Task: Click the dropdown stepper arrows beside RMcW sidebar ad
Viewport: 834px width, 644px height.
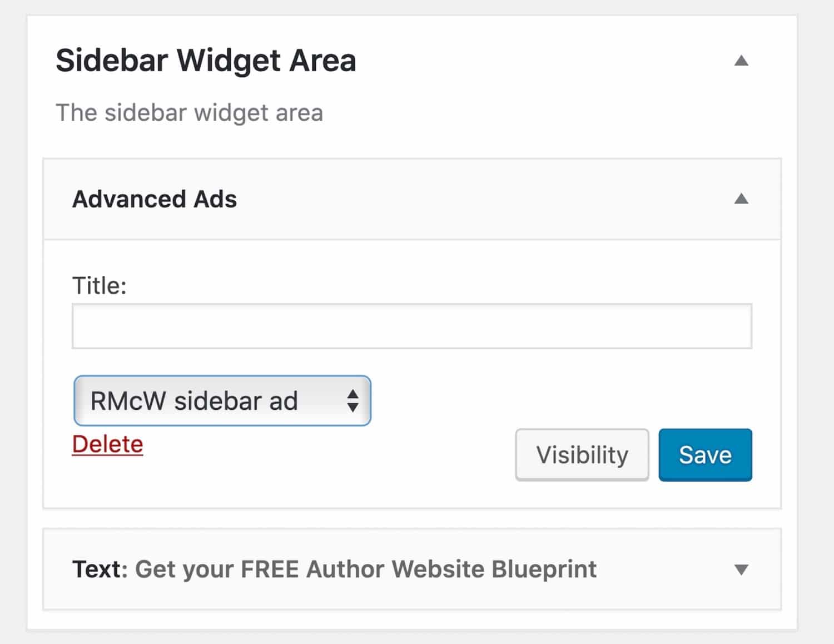Action: click(x=354, y=400)
